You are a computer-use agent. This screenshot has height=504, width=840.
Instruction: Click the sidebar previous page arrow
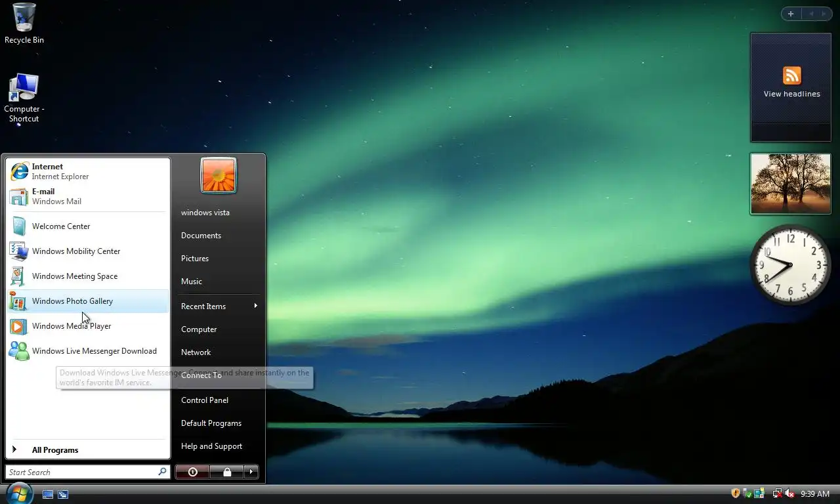tap(810, 14)
